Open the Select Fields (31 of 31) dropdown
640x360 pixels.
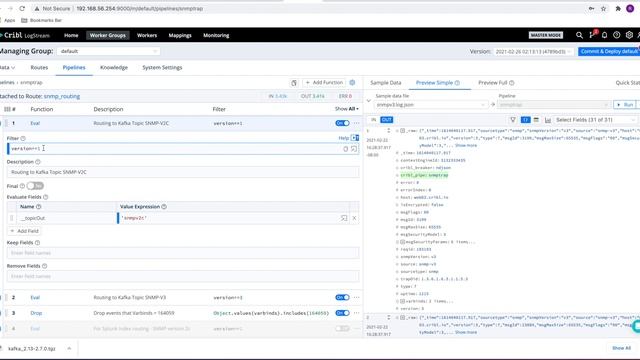pyautogui.click(x=596, y=120)
